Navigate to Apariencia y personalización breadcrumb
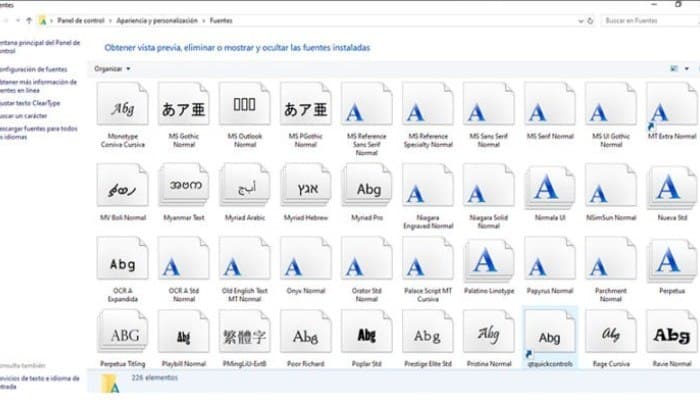The height and width of the screenshot is (400, 700). (x=157, y=21)
